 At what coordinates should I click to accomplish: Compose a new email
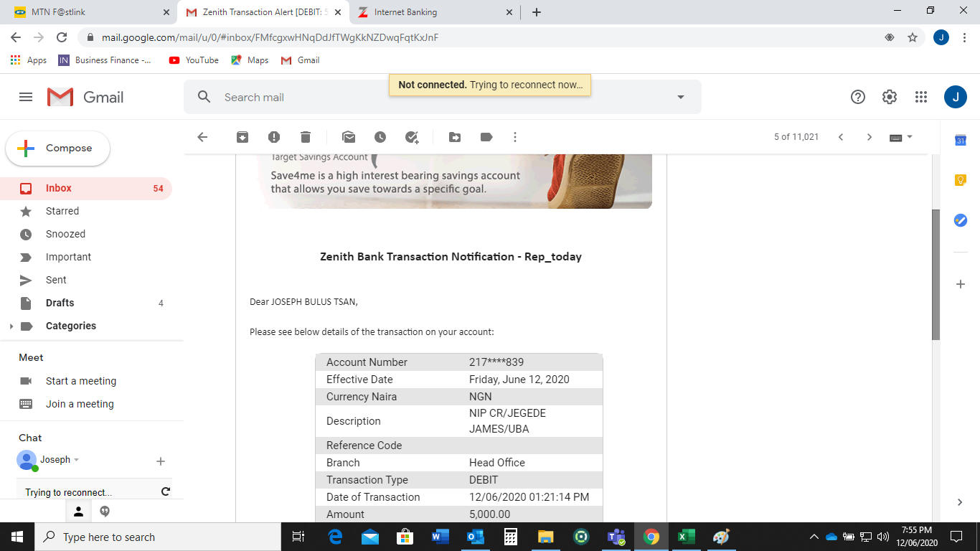click(58, 149)
